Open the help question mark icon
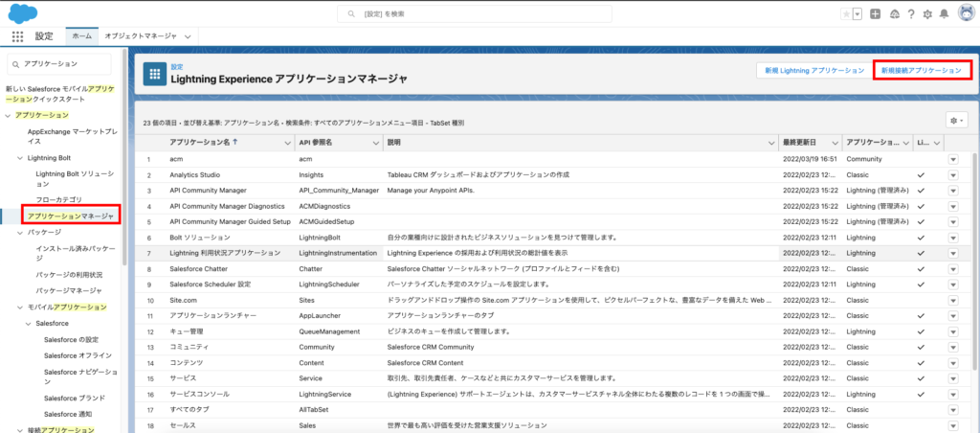The height and width of the screenshot is (433, 980). tap(910, 13)
